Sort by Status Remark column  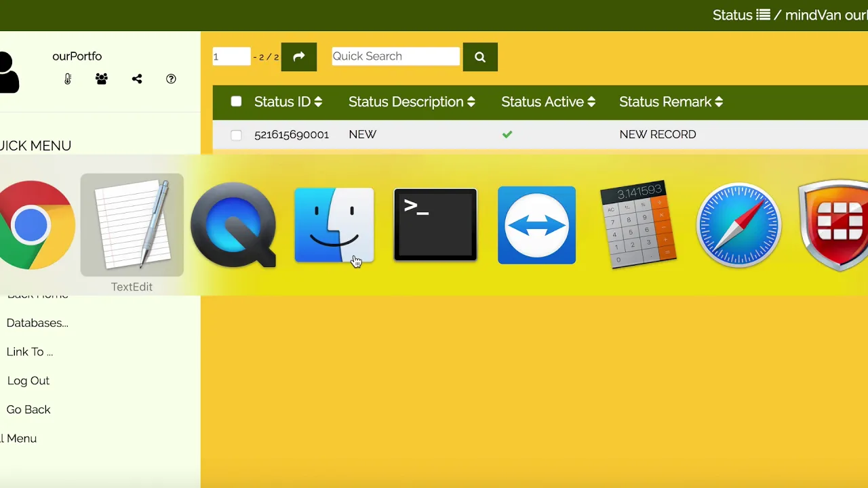671,102
